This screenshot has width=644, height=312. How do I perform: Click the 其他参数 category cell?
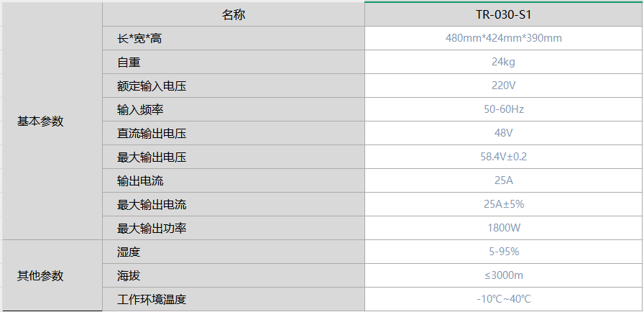pos(40,275)
